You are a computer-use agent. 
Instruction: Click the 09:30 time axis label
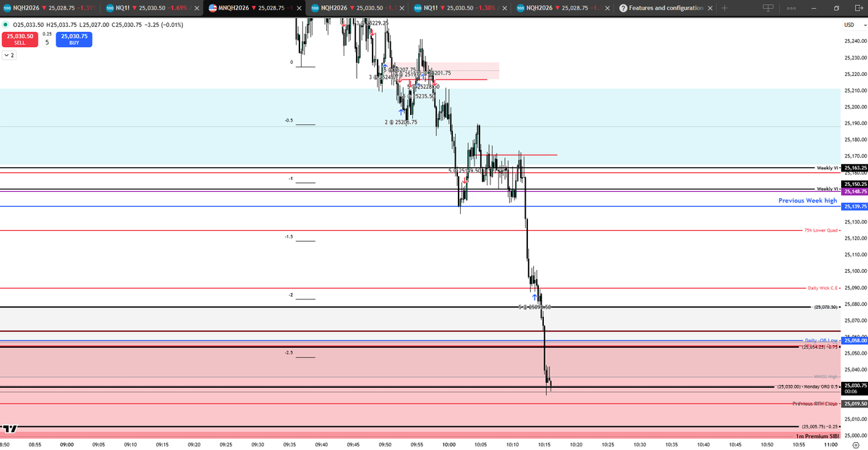pos(257,445)
